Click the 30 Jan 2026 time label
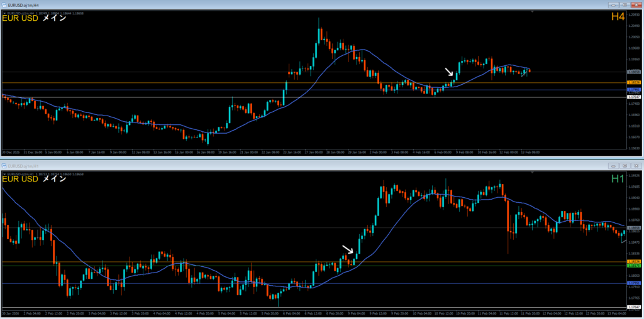 pos(11,313)
